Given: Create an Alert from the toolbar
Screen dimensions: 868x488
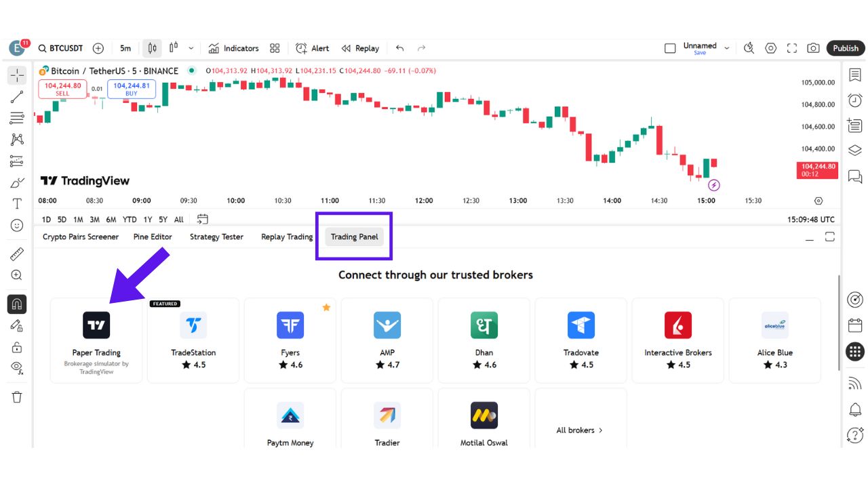Looking at the screenshot, I should [x=312, y=48].
